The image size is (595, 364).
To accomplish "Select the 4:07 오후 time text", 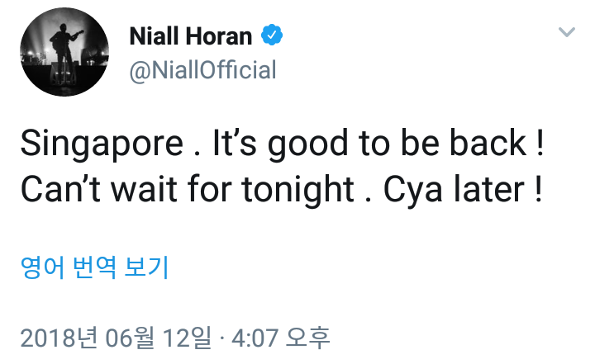I will click(280, 338).
